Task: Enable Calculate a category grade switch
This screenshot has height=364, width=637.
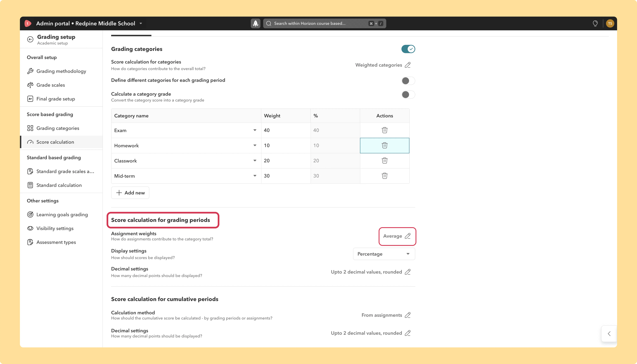Action: [x=408, y=95]
